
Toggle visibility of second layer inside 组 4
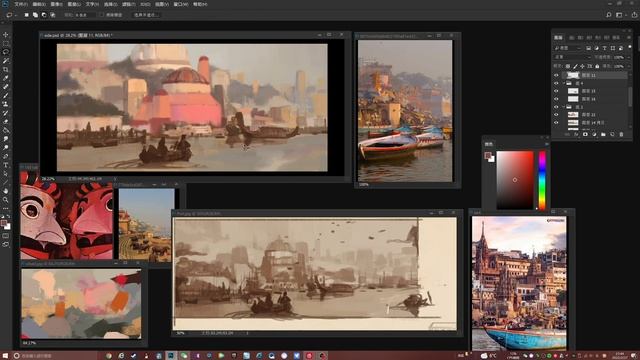coord(556,99)
